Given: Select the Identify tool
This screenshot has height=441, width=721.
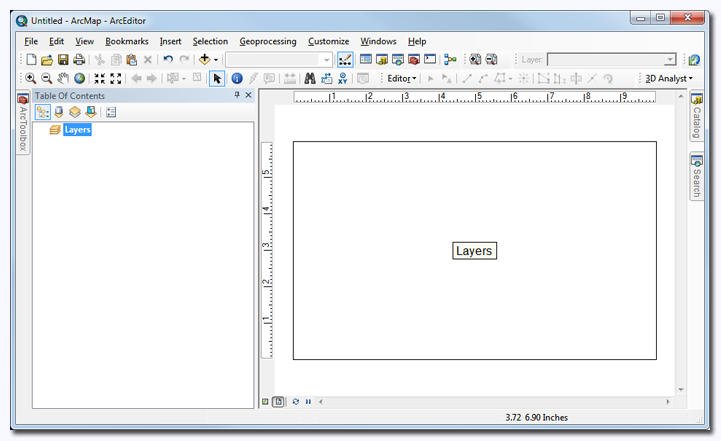Looking at the screenshot, I should click(237, 78).
